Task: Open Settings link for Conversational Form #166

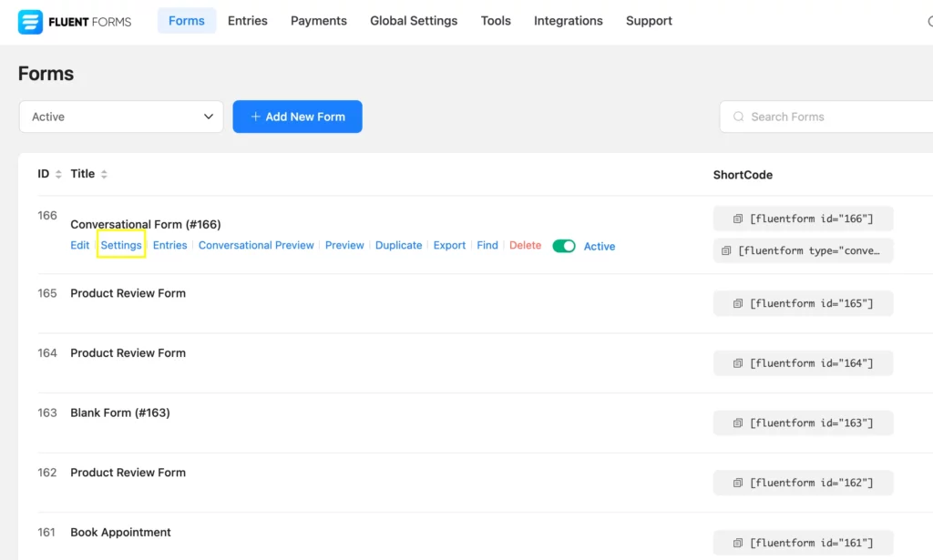Action: [121, 246]
